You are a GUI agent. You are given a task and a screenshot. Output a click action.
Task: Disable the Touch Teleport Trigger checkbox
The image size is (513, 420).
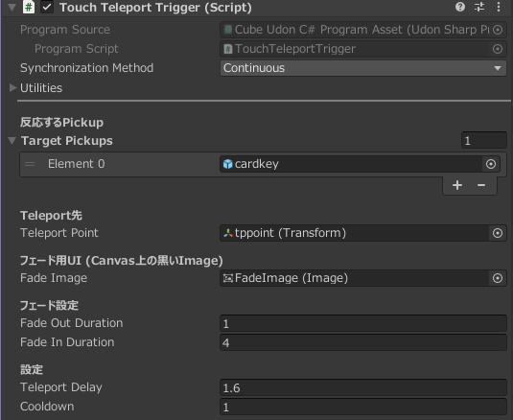tap(47, 8)
